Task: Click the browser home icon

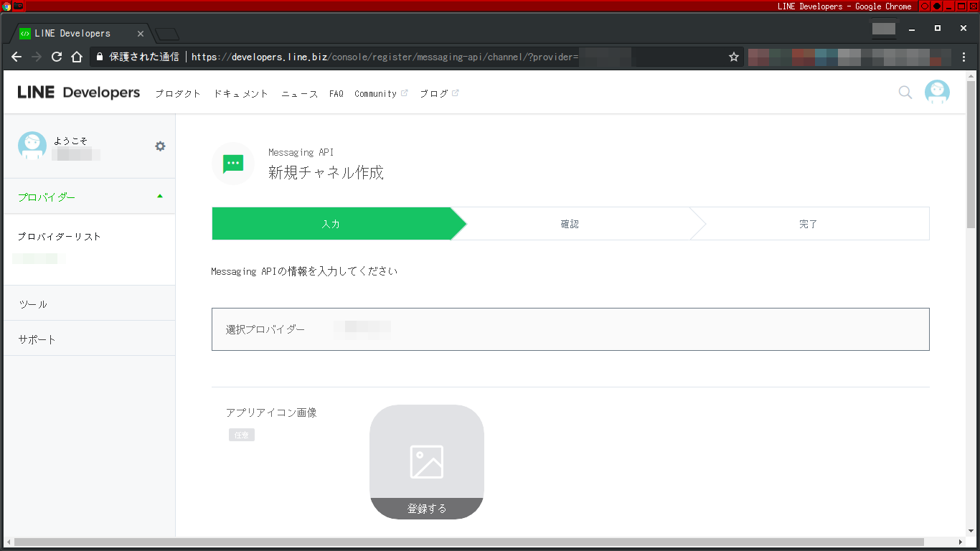Action: pos(77,57)
